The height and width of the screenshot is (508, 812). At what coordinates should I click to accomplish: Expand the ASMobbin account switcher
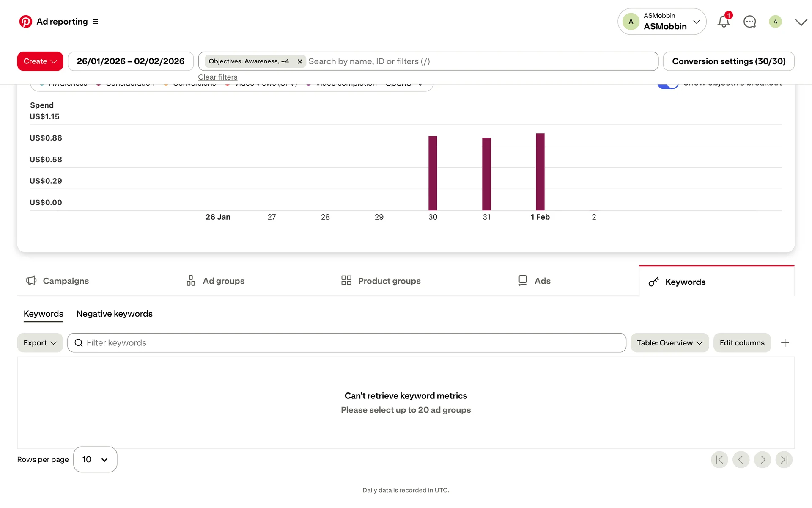(662, 22)
